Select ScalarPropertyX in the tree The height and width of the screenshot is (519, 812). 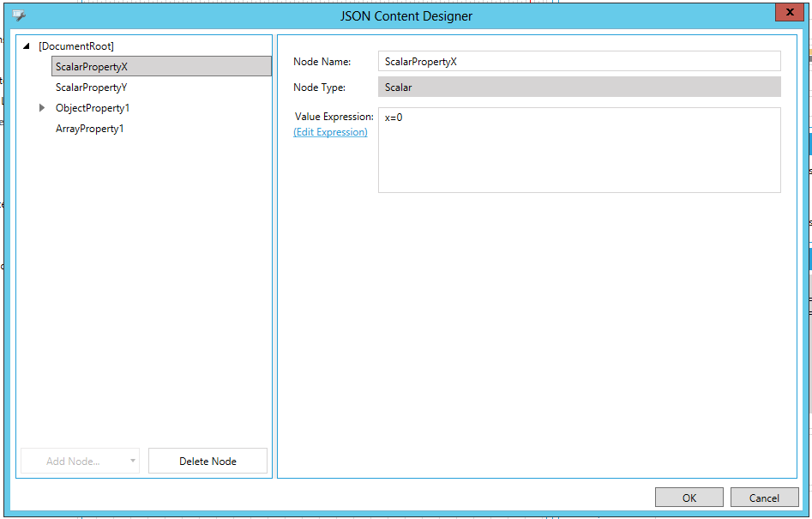point(92,67)
